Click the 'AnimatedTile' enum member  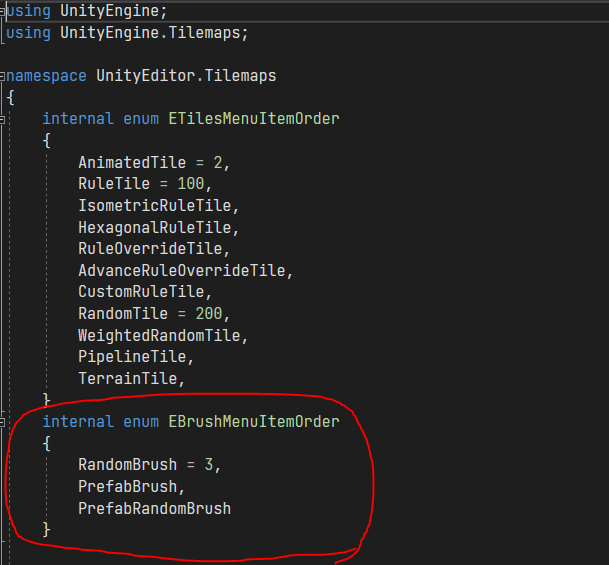(x=132, y=162)
